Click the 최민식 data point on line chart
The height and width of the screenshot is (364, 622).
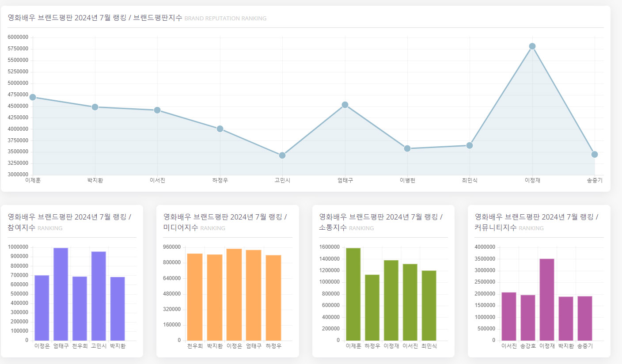point(470,146)
